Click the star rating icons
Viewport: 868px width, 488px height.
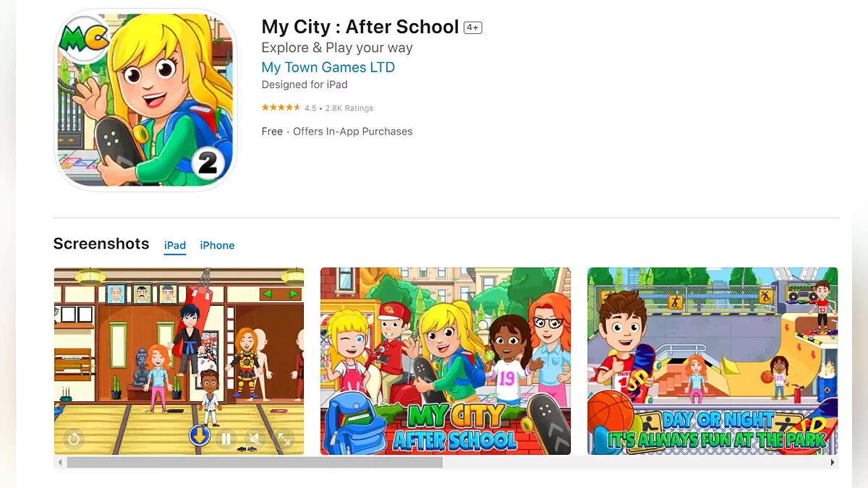point(281,108)
